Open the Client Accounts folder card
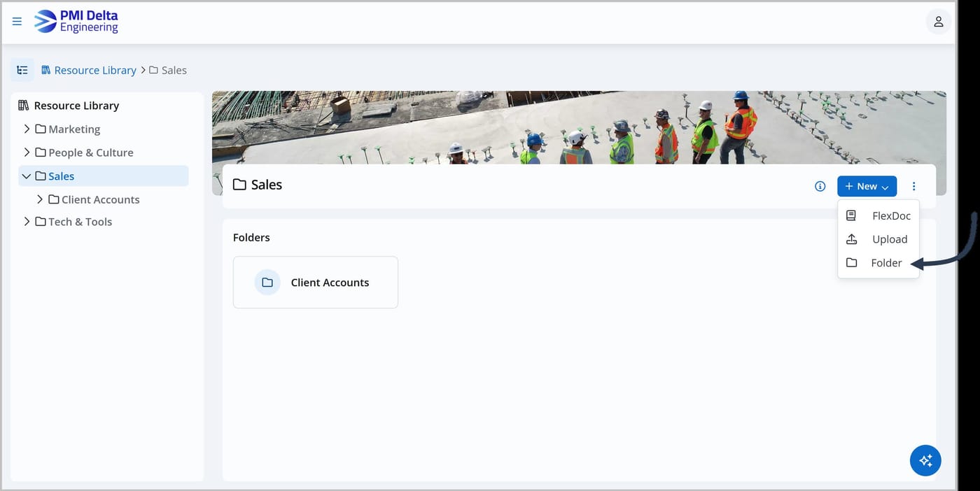 [316, 283]
